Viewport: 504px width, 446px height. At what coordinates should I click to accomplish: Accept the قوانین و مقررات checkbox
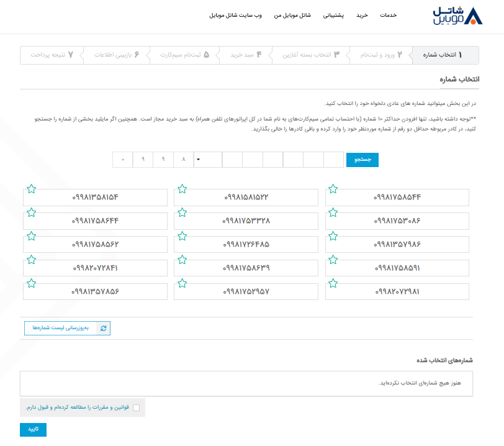tap(137, 407)
